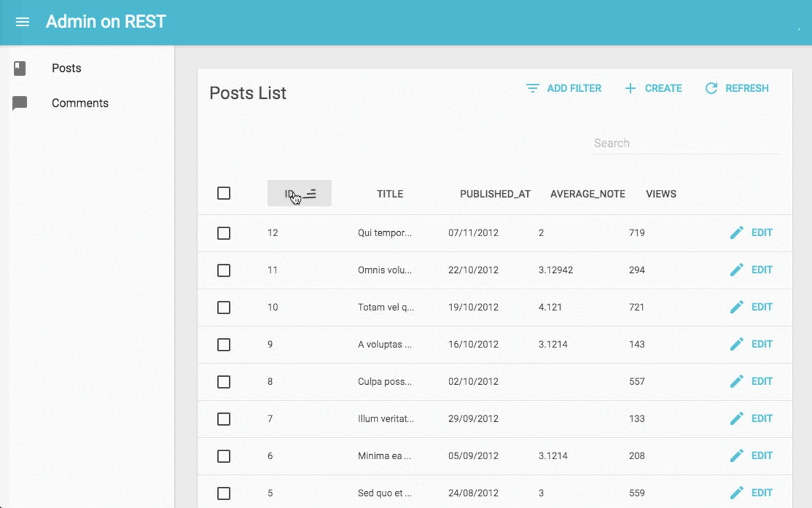
Task: Click the pencil icon for post 11
Action: pos(737,270)
